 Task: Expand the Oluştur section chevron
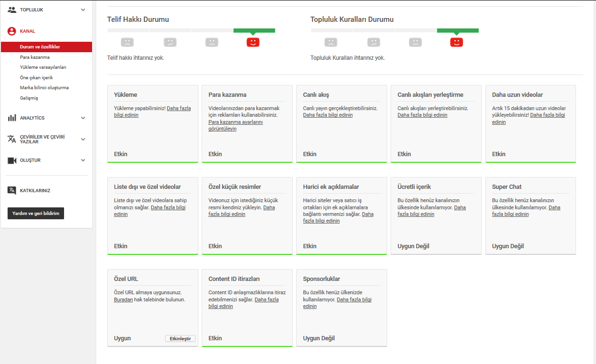click(83, 160)
